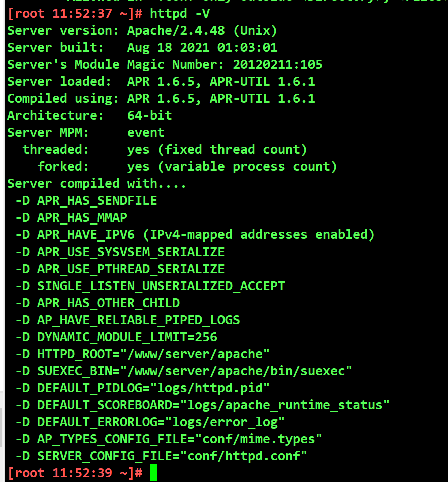Click the Architecture 64-bit value

point(149,116)
